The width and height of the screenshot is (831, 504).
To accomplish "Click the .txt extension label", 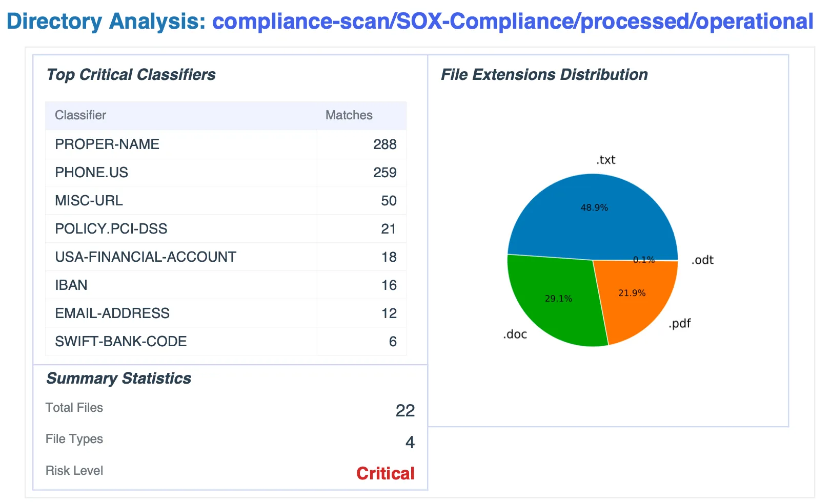I will click(x=606, y=160).
